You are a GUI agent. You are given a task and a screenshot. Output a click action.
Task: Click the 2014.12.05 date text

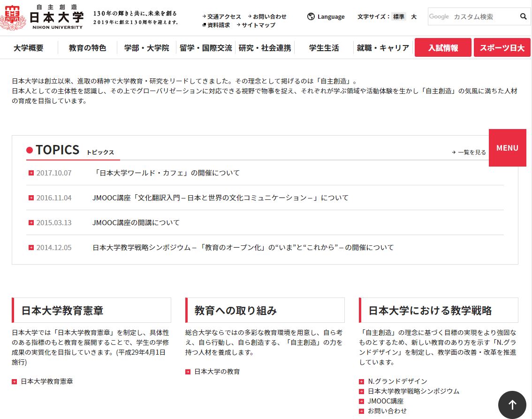[54, 248]
